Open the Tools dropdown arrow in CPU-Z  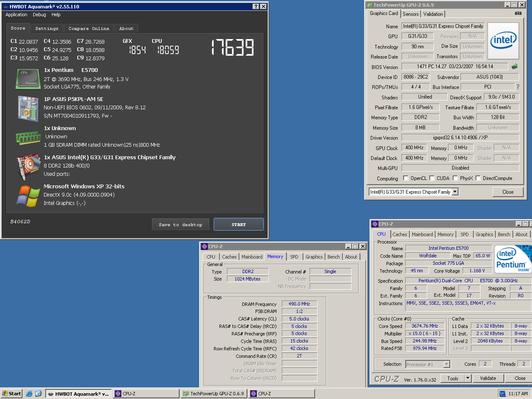[x=468, y=378]
